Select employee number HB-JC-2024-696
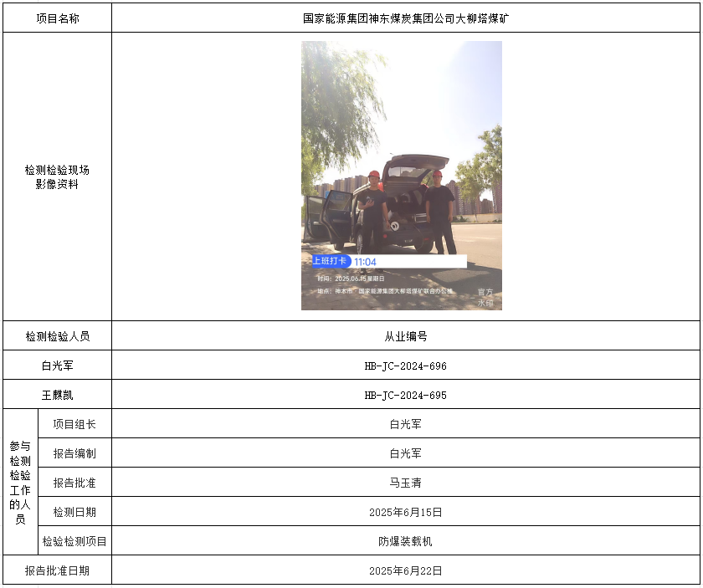Viewport: 703px width, 588px height. [x=405, y=366]
